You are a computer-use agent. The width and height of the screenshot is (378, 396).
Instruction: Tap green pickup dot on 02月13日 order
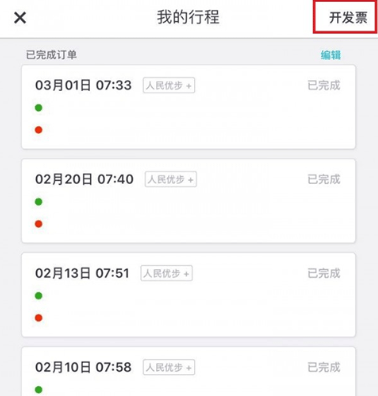[x=39, y=296]
